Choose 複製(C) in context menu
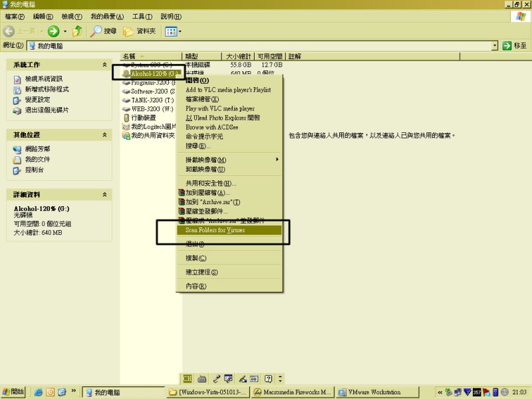Viewport: 532px width, 399px height. [229, 258]
